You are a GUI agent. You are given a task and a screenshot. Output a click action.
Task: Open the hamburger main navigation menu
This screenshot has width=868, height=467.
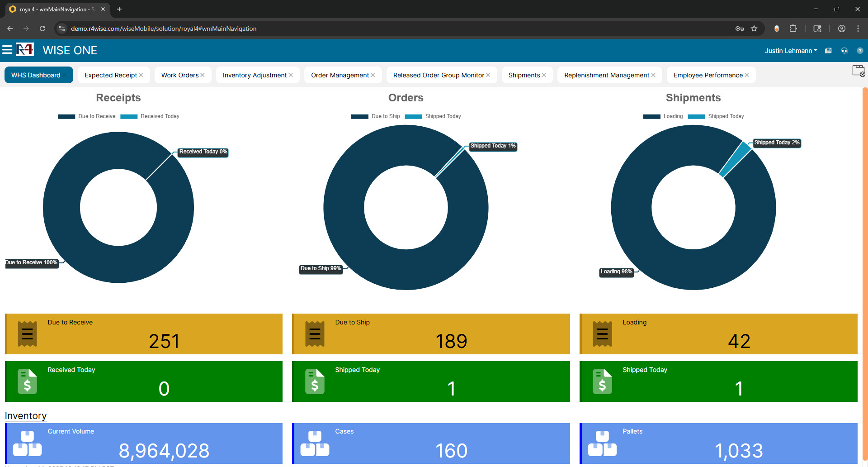point(7,50)
